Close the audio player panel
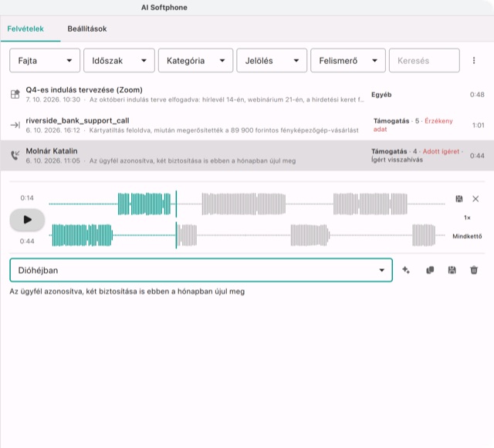494x448 pixels. tap(475, 199)
